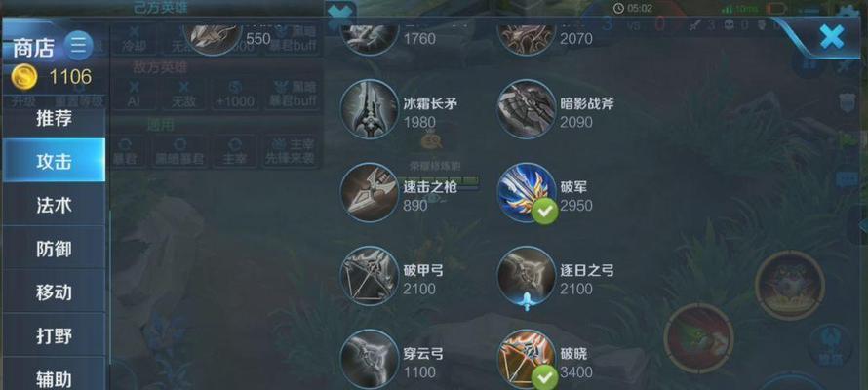Viewport: 868px width, 390px height.
Task: Open the 辅助 category tab
Action: coord(54,376)
